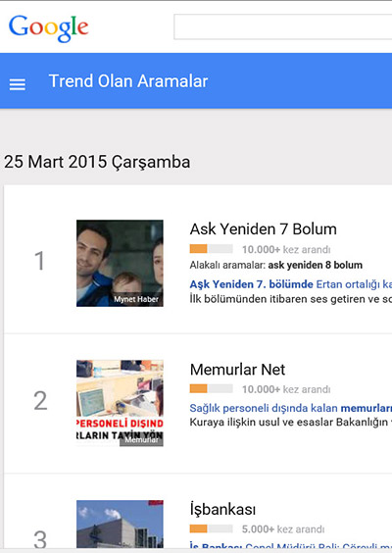The image size is (392, 553).
Task: Click search volume bar for İşbankası
Action: coord(211,528)
